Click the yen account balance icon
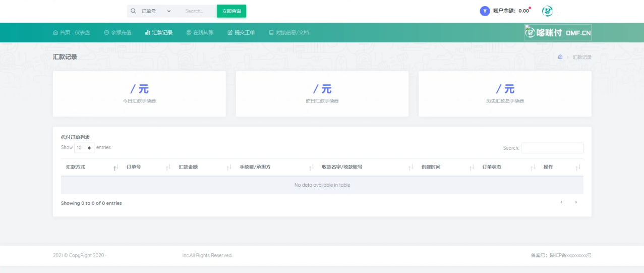This screenshot has height=273, width=644. [485, 11]
